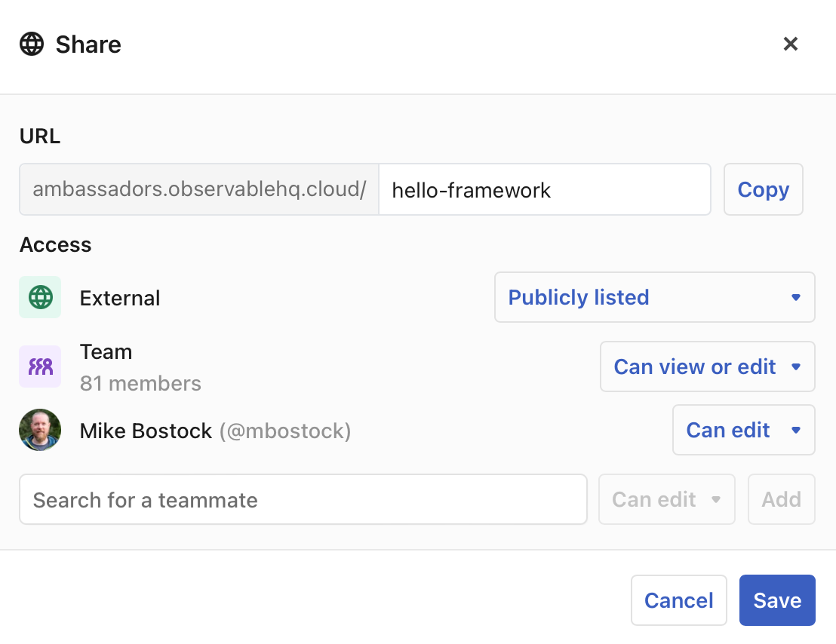Image resolution: width=836 pixels, height=644 pixels.
Task: Save the sharing settings
Action: (x=777, y=600)
